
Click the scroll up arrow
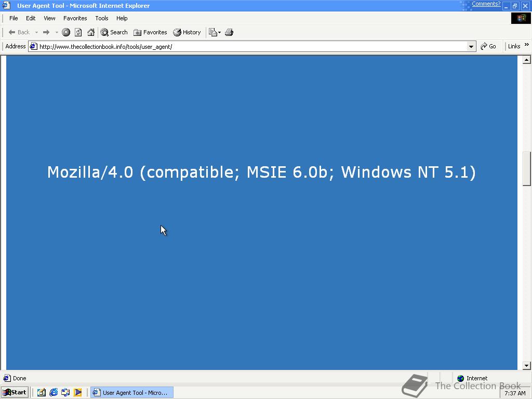point(527,60)
